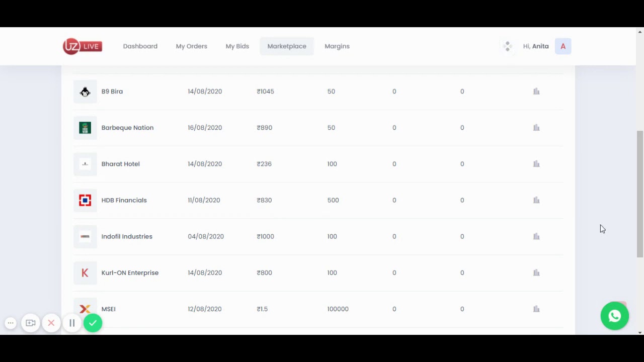The image size is (644, 362).
Task: Open the chart icon for HDB Financials
Action: (536, 200)
